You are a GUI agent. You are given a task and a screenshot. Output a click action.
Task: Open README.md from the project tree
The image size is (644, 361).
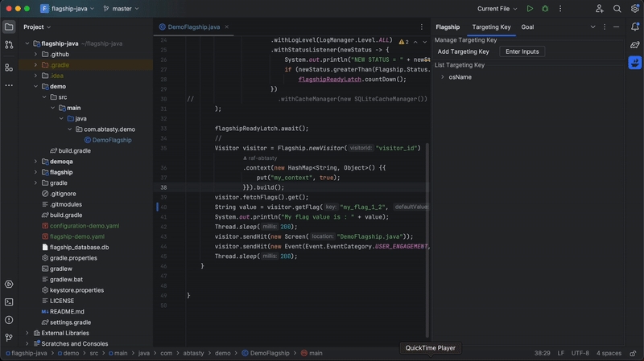[66, 312]
